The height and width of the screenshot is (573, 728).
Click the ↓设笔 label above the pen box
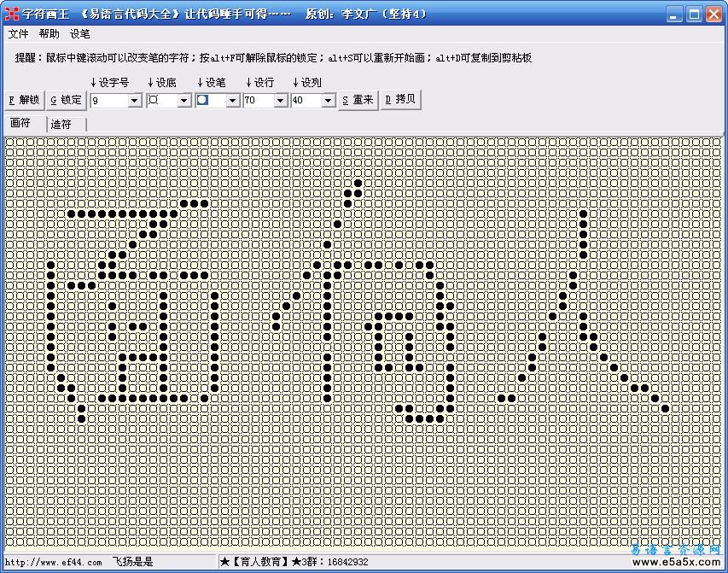[212, 83]
